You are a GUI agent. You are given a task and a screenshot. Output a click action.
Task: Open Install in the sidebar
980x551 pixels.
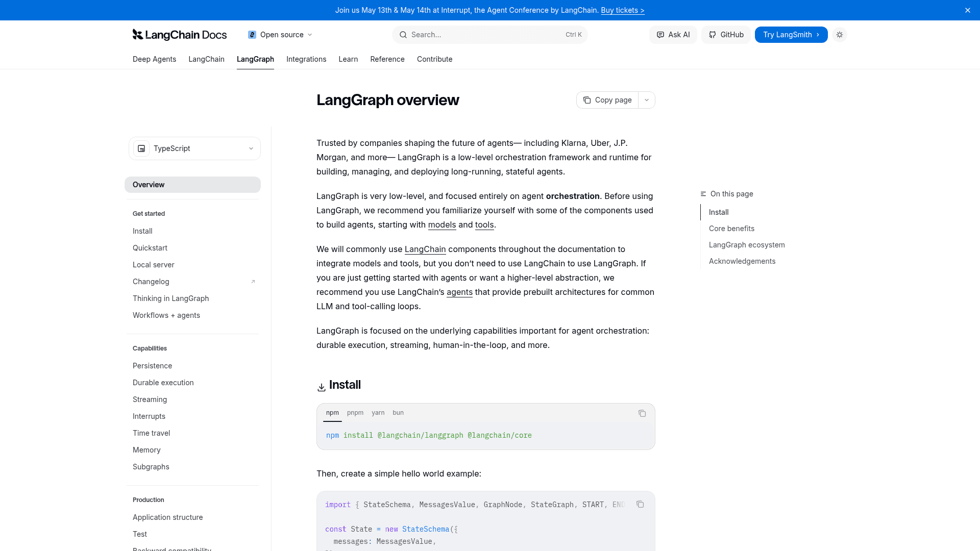[192, 231]
